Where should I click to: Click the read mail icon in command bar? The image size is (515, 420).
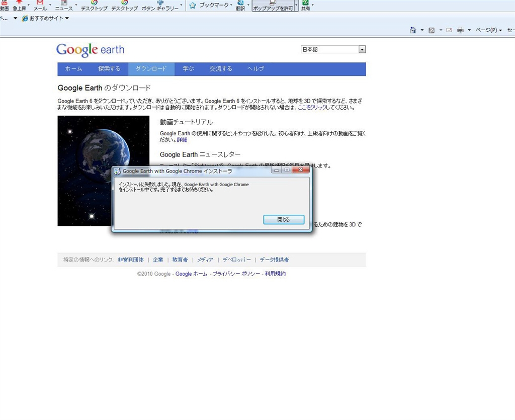449,30
